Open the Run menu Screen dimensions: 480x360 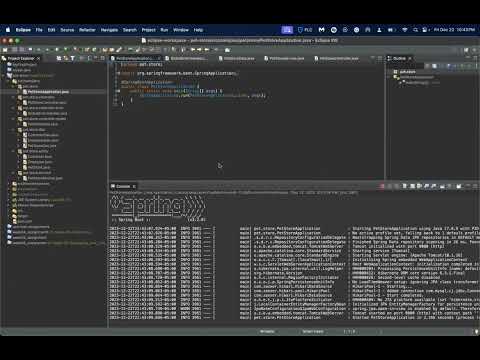coord(164,30)
